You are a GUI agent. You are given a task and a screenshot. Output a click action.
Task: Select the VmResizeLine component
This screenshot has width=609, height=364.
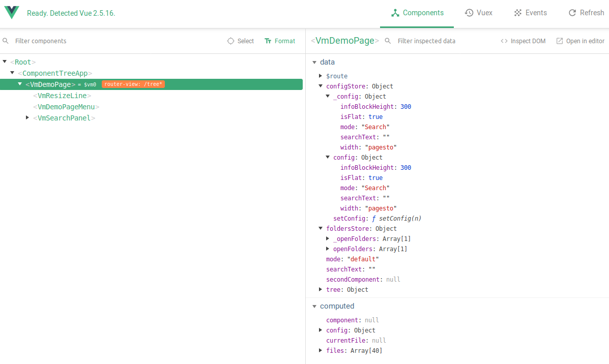62,95
